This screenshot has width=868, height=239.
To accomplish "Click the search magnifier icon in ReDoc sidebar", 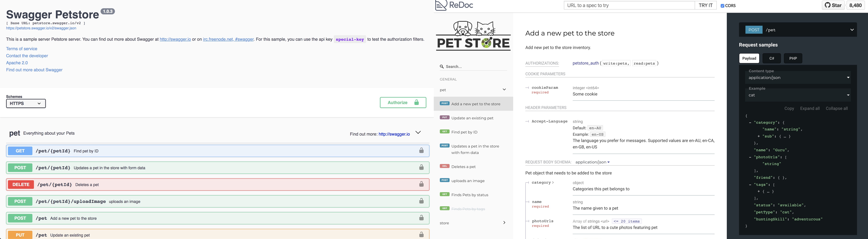I will point(442,67).
